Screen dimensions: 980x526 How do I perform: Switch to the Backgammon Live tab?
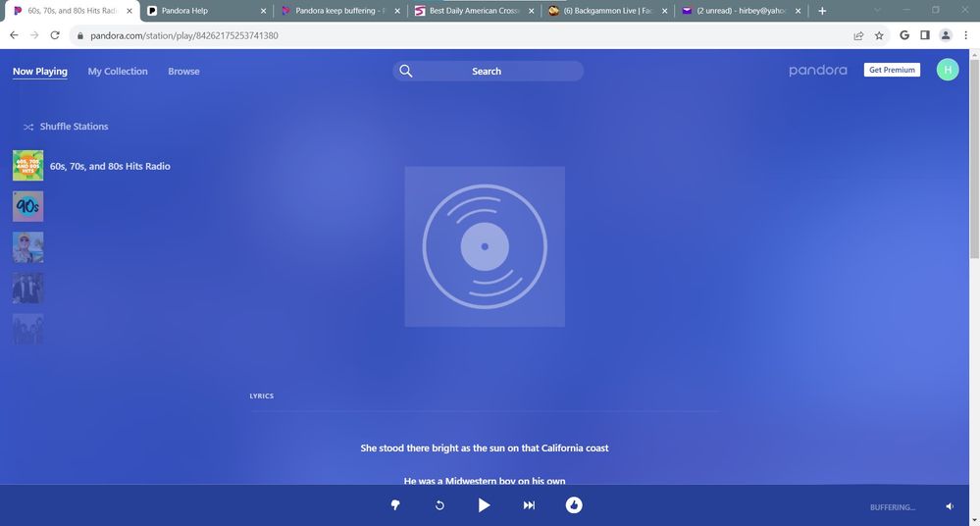pos(607,11)
